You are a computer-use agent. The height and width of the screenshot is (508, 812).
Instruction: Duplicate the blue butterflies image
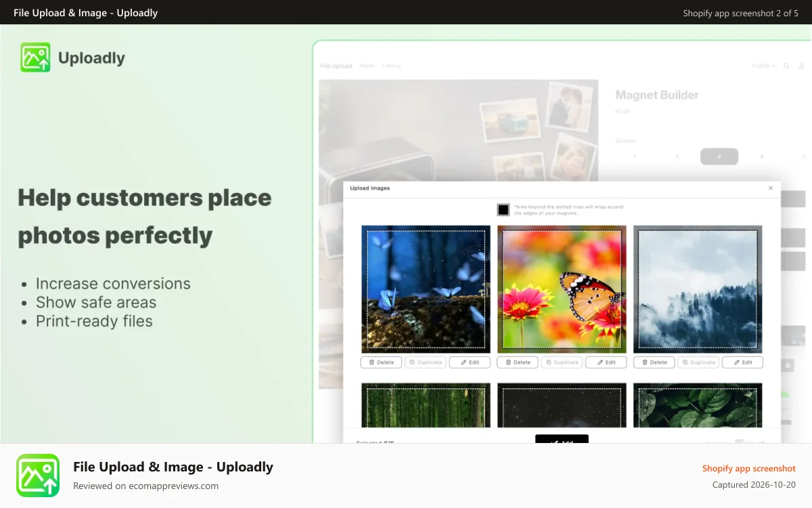point(426,362)
